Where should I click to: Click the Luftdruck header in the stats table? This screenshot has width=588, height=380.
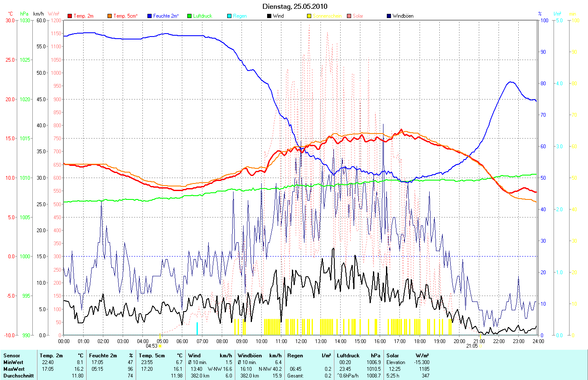pyautogui.click(x=348, y=356)
